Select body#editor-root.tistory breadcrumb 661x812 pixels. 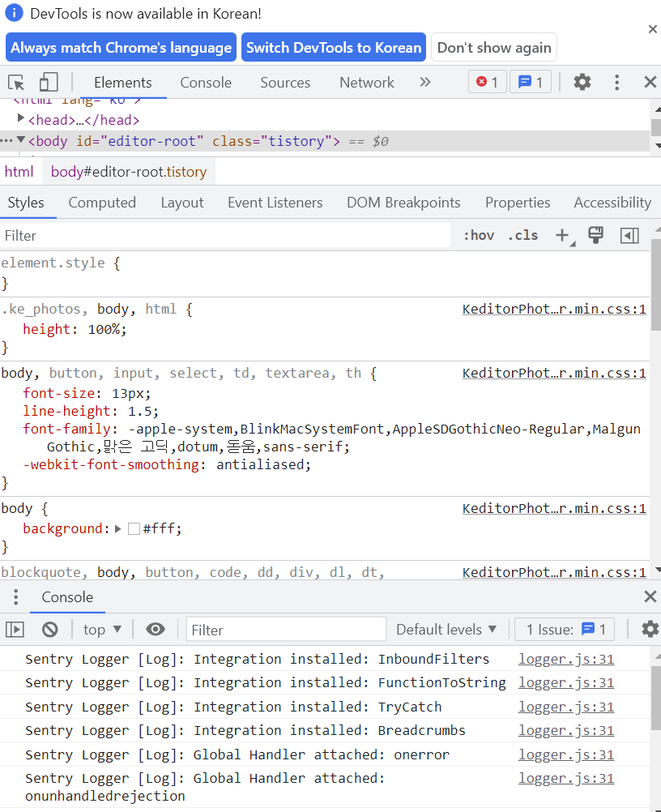(129, 172)
